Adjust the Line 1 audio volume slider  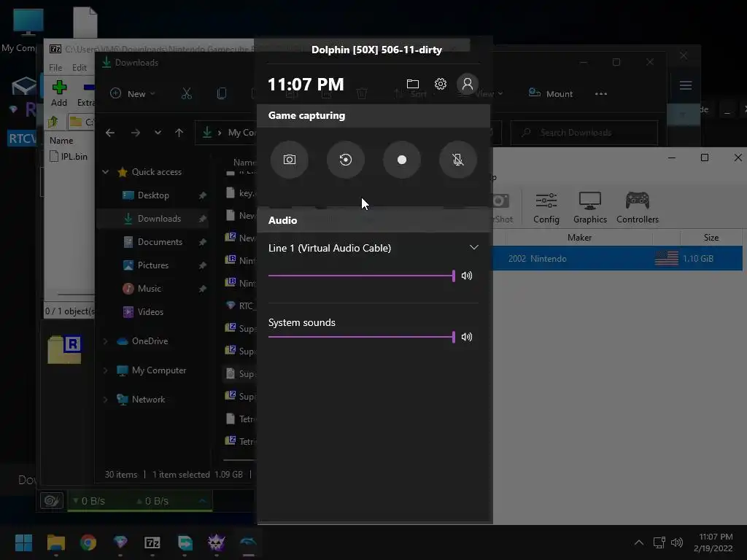pos(362,275)
